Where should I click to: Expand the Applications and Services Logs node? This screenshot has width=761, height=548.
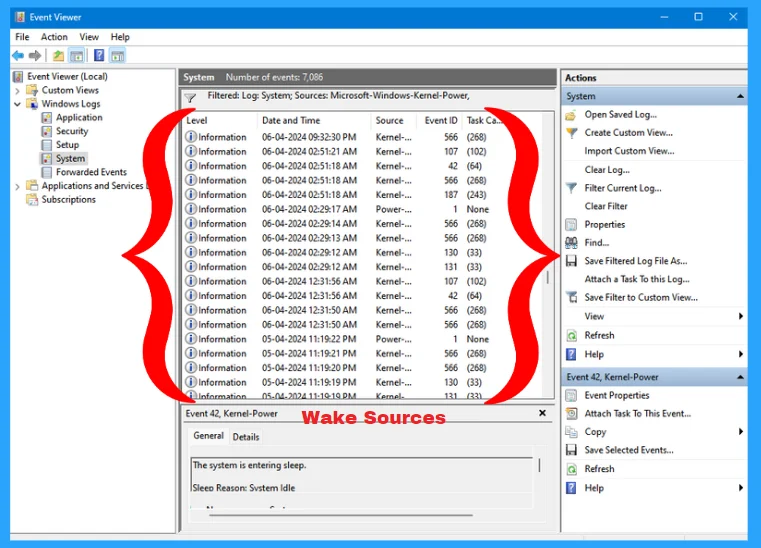(17, 186)
